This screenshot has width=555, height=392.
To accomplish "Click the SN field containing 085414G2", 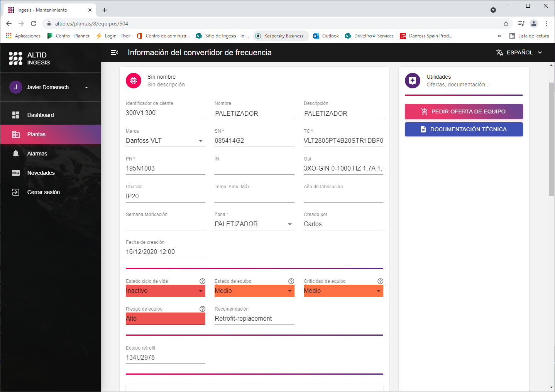I will (254, 141).
